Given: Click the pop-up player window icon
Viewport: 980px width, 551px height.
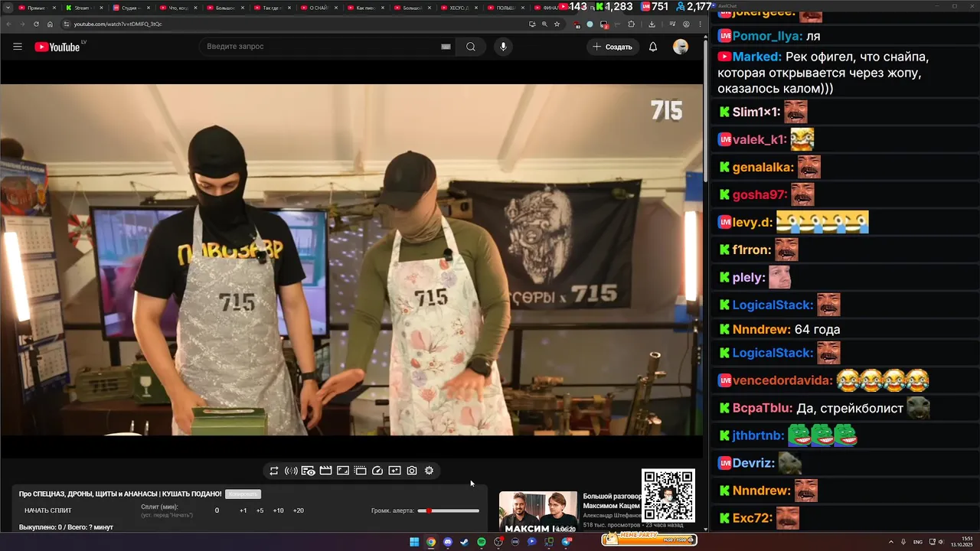Looking at the screenshot, I should pyautogui.click(x=361, y=471).
